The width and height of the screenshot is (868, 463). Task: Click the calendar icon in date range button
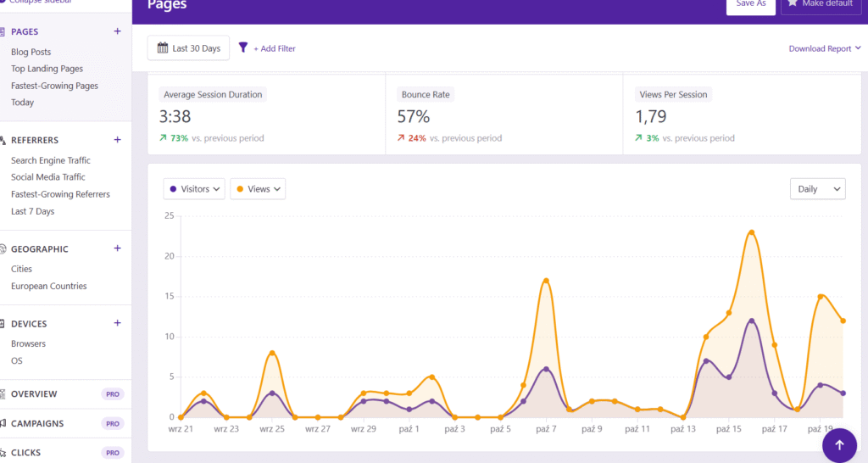pyautogui.click(x=163, y=48)
